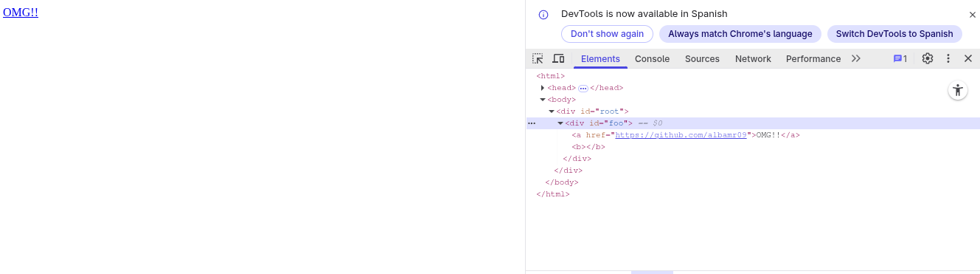Viewport: 980px width, 274px height.
Task: Collapse the div id foo node
Action: (560, 123)
